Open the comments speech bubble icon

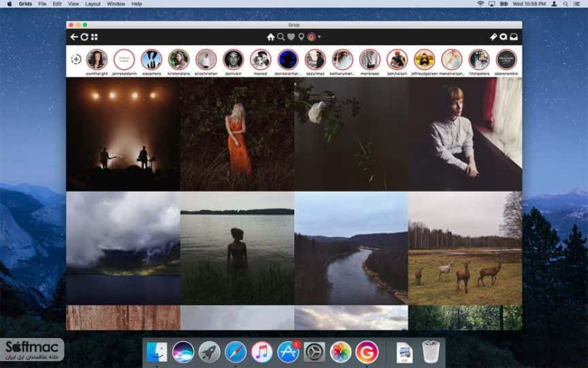[503, 37]
